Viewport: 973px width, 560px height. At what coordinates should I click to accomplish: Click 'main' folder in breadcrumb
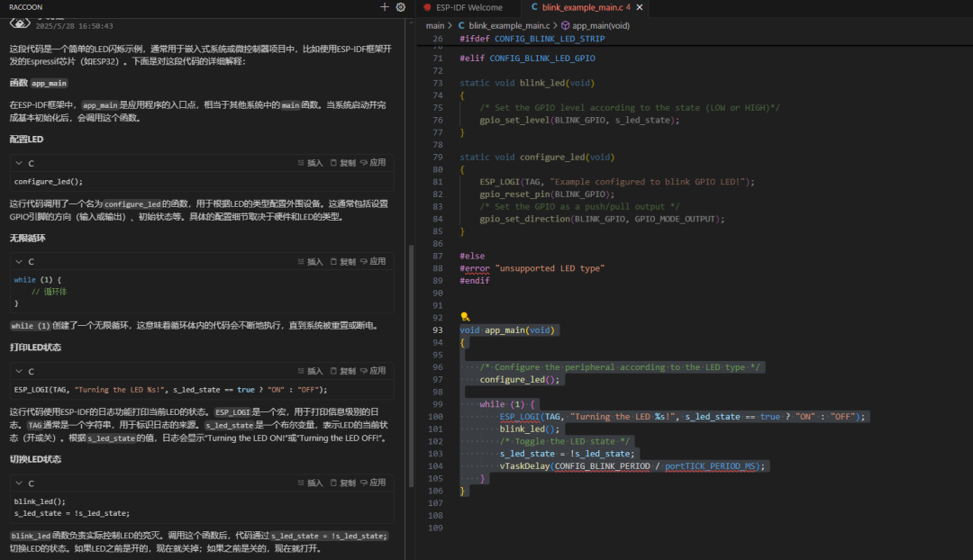(x=435, y=25)
